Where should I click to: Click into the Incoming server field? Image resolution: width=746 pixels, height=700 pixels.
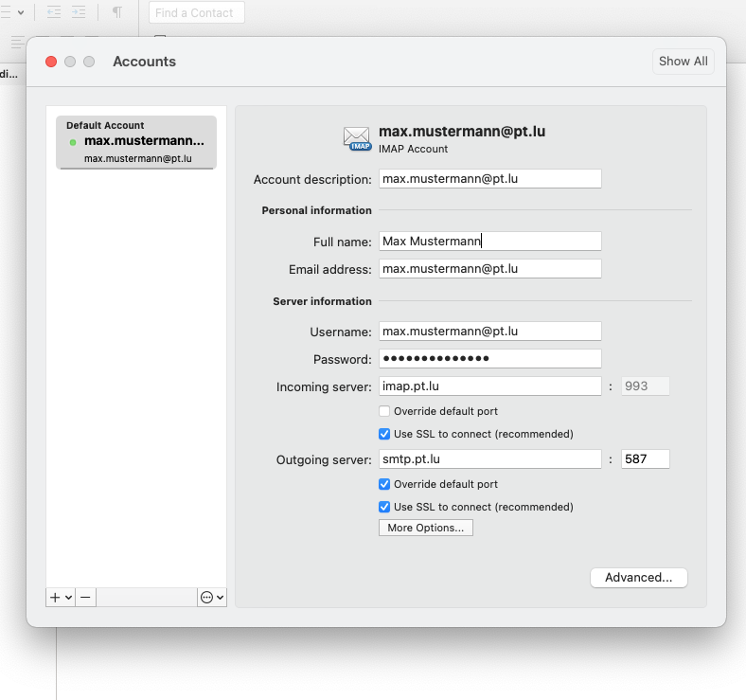490,386
